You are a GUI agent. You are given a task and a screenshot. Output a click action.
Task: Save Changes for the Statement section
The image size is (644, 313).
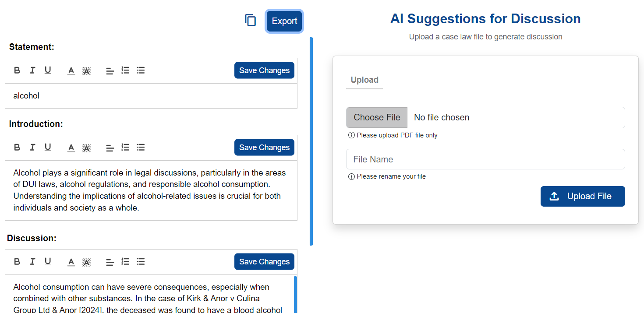[264, 70]
